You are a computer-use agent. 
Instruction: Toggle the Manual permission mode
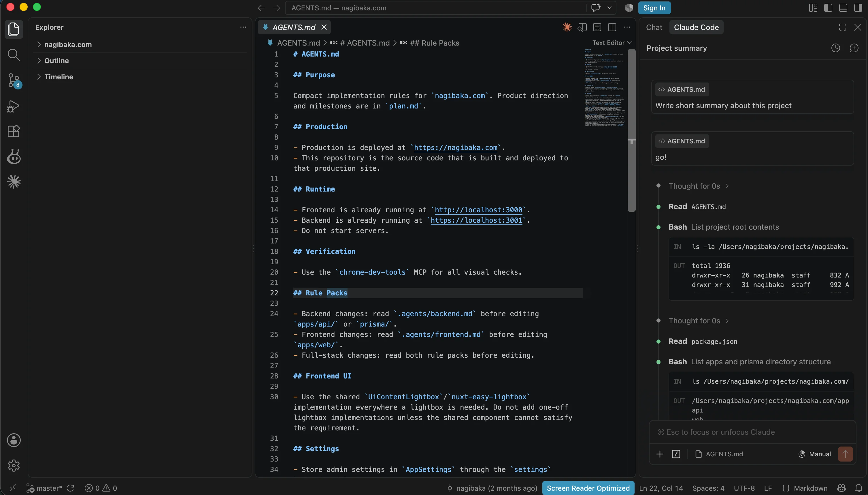[814, 454]
